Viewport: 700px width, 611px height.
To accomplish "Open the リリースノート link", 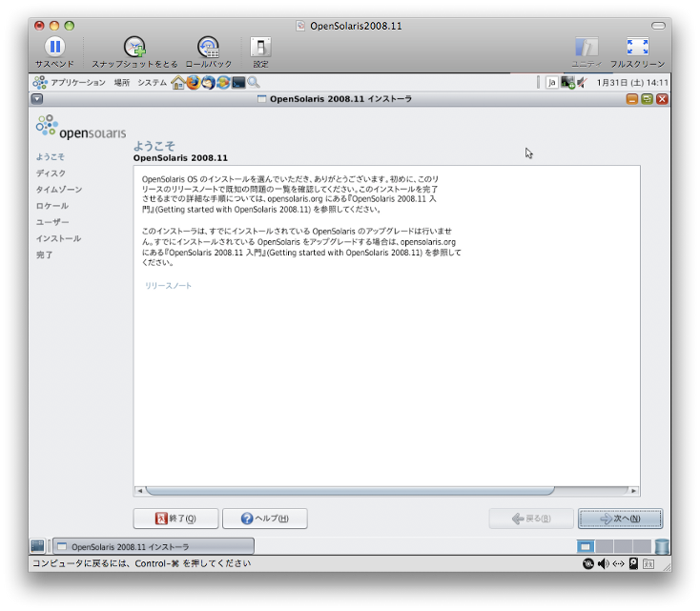I will coord(168,286).
